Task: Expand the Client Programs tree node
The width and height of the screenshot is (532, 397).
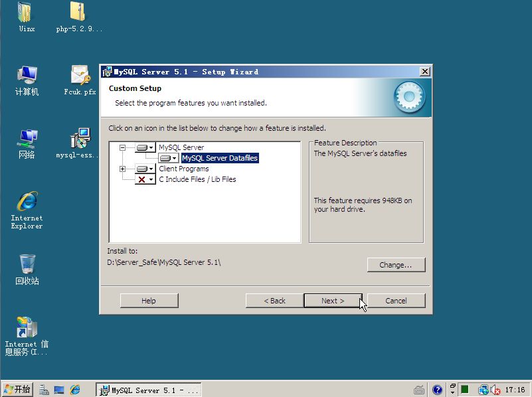Action: pos(122,169)
